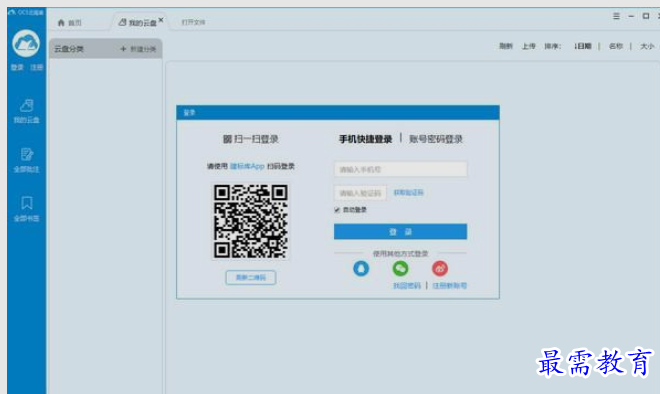Click the phone number input field
The height and width of the screenshot is (394, 660).
[400, 169]
